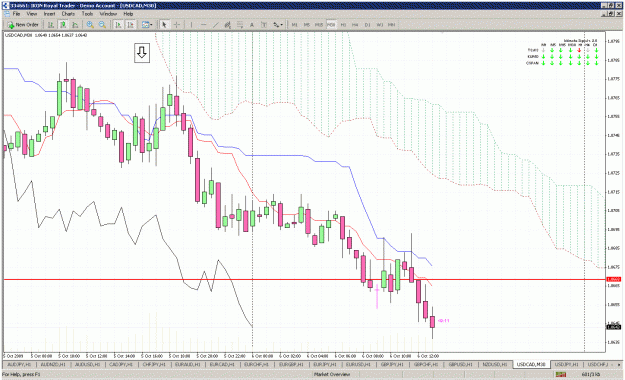The image size is (625, 380).
Task: Switch to the EURUSD,H1 chart tab
Action: click(358, 364)
